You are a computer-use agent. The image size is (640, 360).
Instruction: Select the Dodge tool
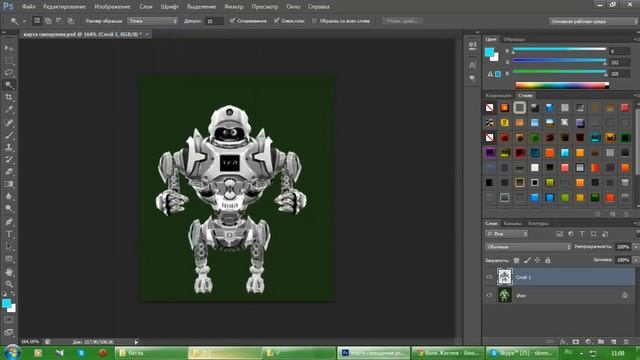[x=9, y=209]
